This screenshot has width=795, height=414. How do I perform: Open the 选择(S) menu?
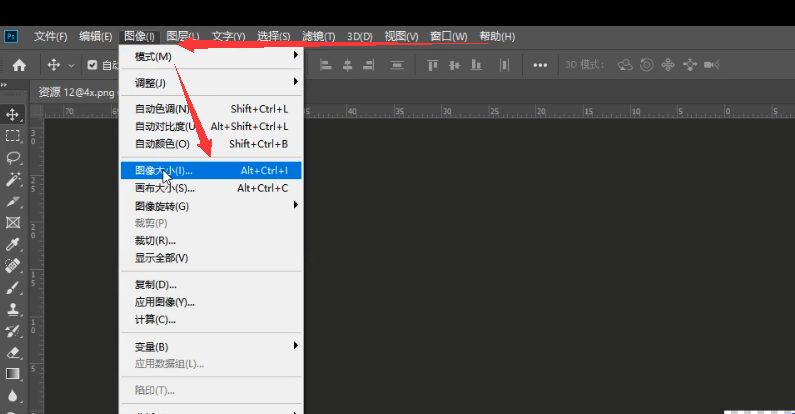click(273, 36)
